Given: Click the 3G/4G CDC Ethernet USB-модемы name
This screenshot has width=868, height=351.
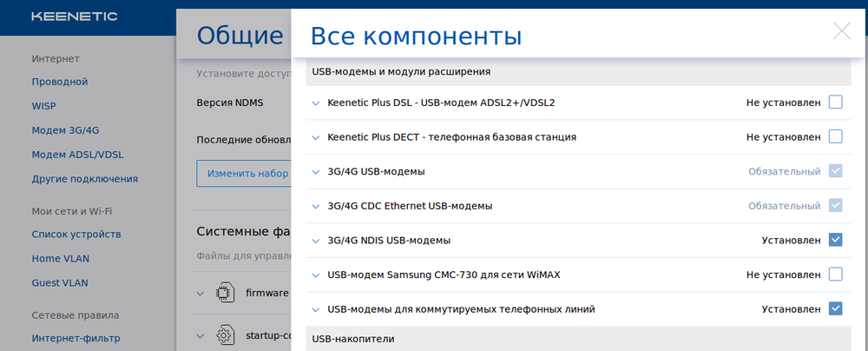Looking at the screenshot, I should (x=411, y=206).
